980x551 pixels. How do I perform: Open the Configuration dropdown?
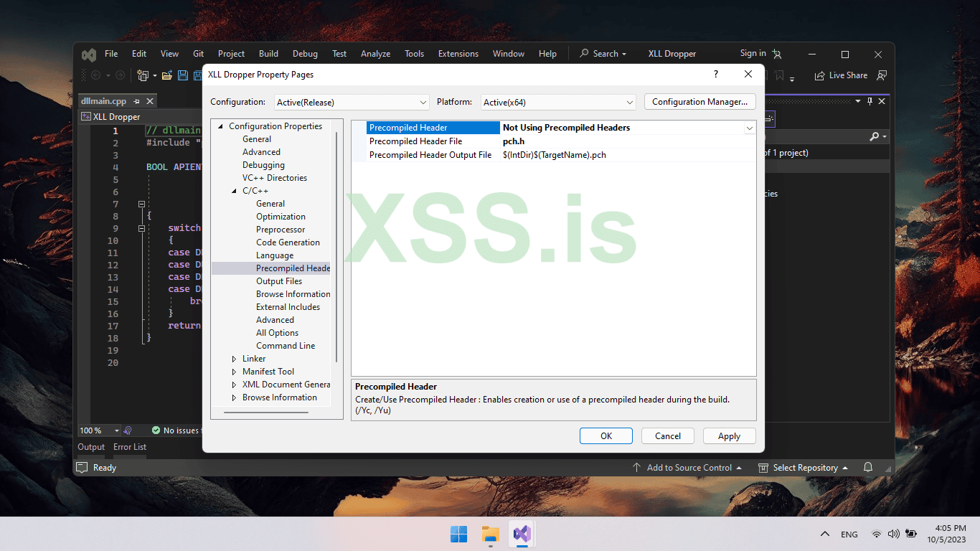[352, 102]
